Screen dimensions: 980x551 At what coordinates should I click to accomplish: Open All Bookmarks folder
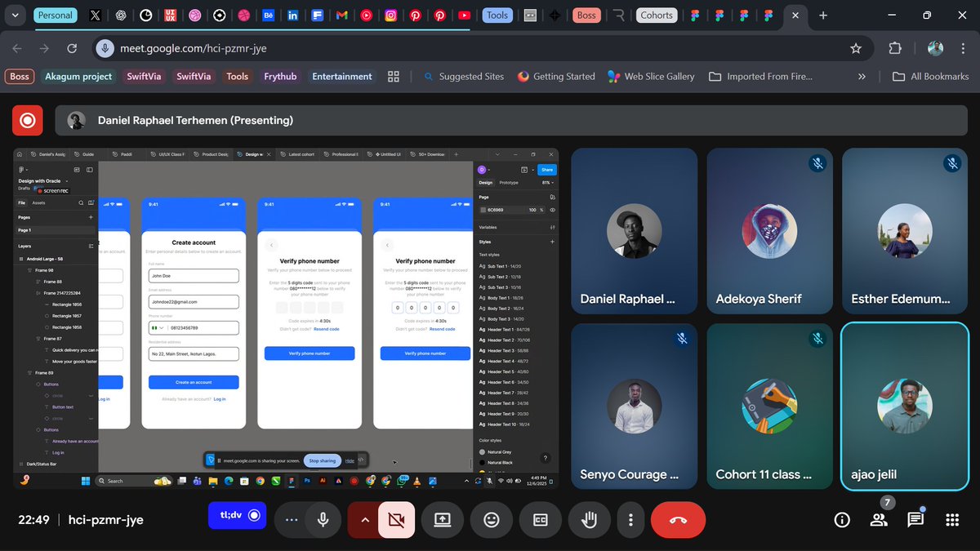coord(930,76)
